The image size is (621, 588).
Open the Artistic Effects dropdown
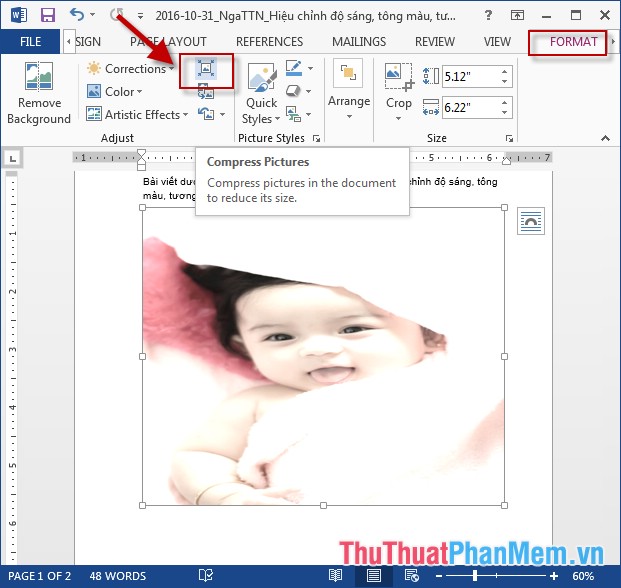tap(137, 114)
